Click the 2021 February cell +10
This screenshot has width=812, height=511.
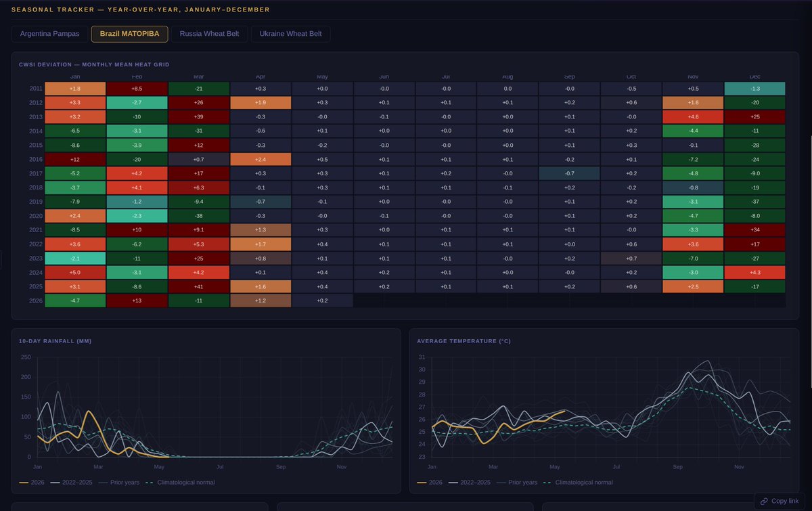[137, 229]
